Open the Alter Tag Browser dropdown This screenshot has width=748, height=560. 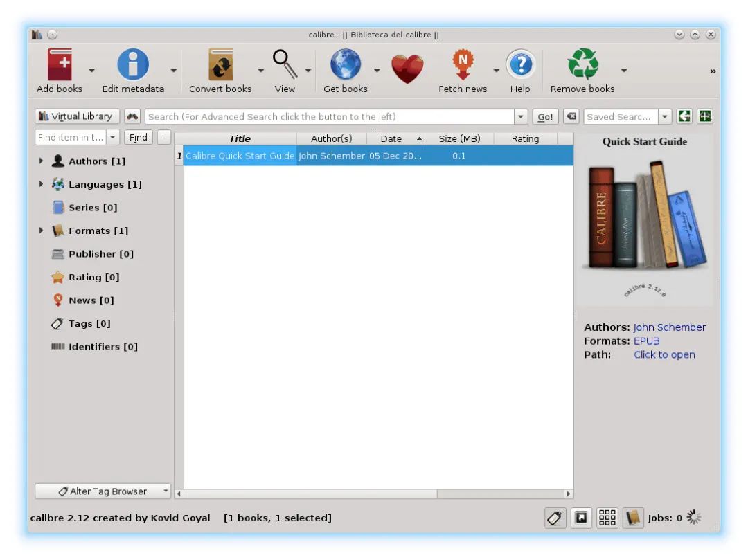click(103, 491)
